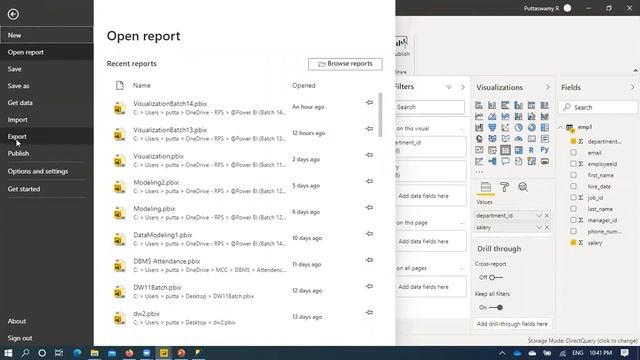This screenshot has width=640, height=360.
Task: Choose the Area chart visualization
Action: point(492,116)
